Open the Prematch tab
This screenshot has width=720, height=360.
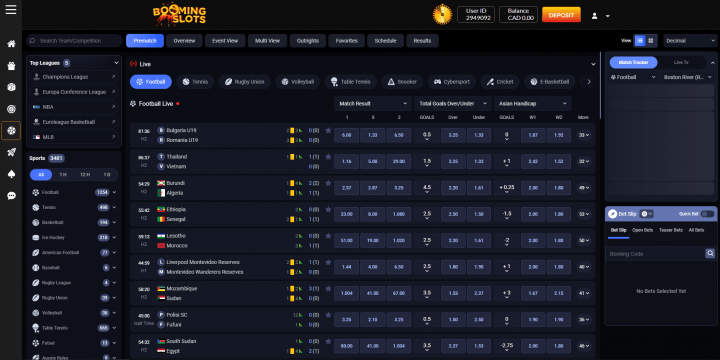click(x=145, y=41)
